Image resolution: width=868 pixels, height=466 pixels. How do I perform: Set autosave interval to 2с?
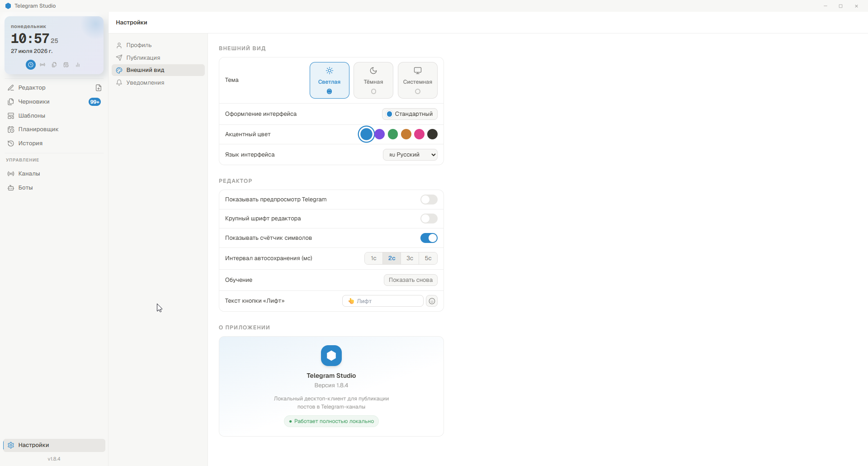pos(392,258)
